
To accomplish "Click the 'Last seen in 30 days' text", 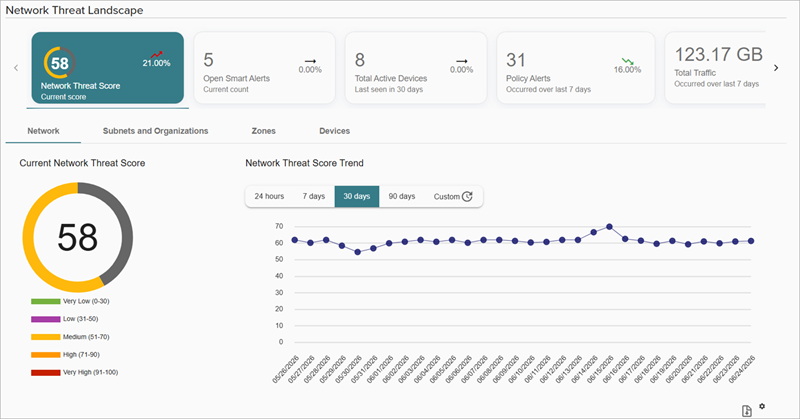I will (389, 89).
